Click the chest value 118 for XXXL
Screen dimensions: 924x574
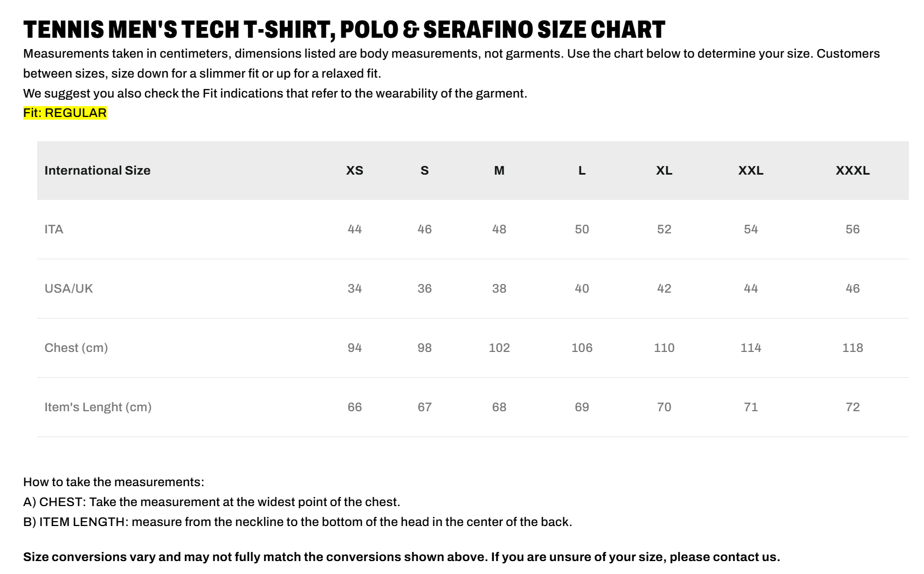click(x=852, y=348)
